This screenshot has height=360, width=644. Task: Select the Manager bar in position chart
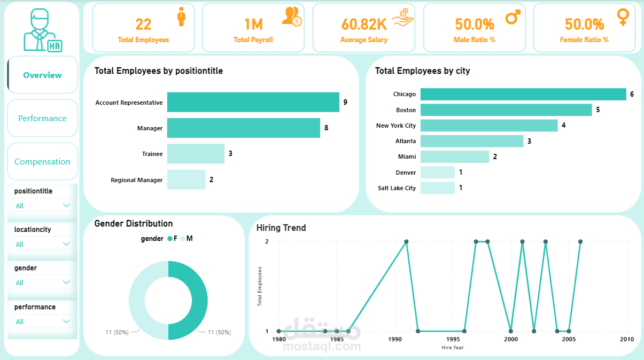click(244, 128)
